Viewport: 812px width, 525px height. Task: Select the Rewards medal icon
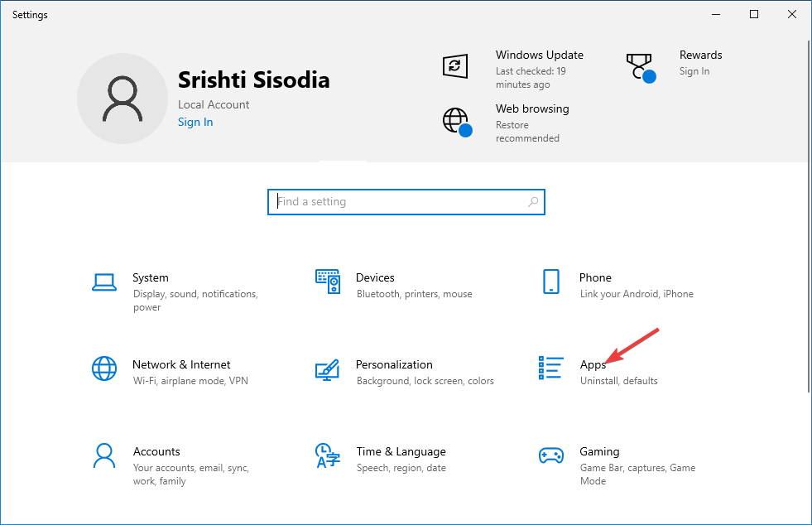[641, 68]
